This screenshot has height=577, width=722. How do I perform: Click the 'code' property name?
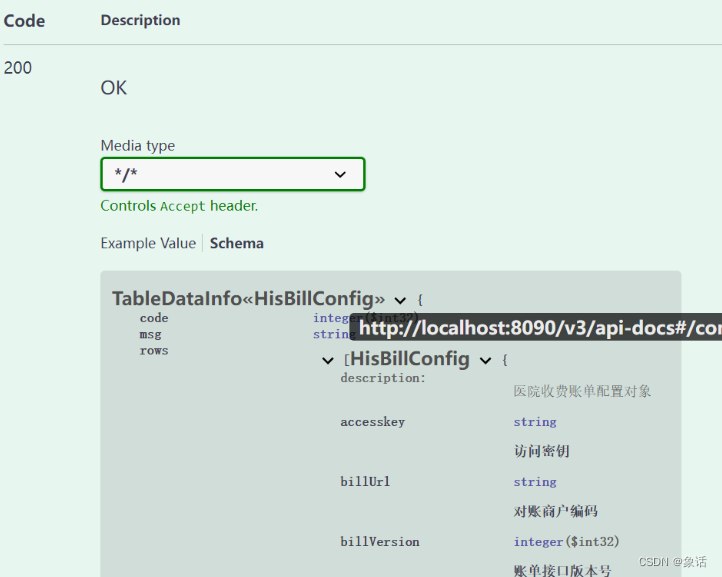[154, 318]
